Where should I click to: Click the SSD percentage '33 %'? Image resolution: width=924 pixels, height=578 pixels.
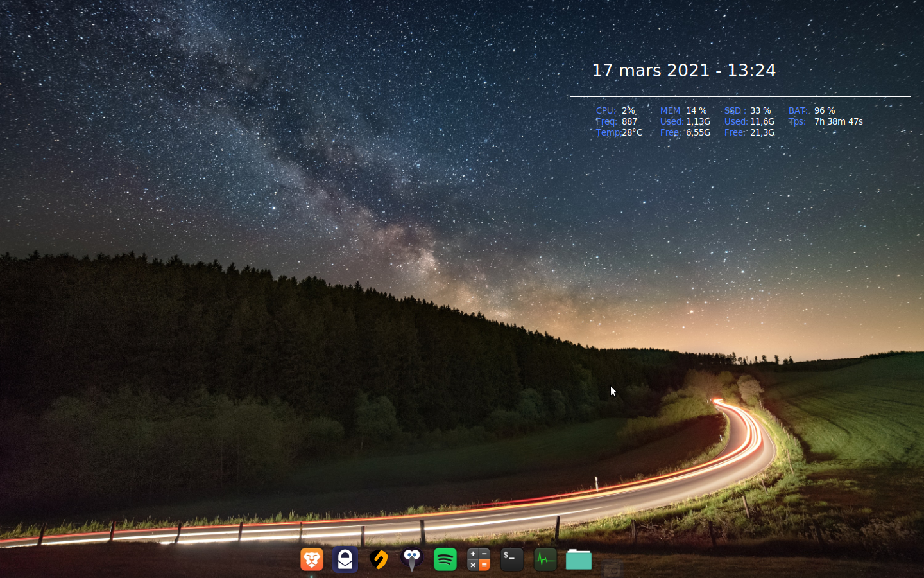[760, 110]
